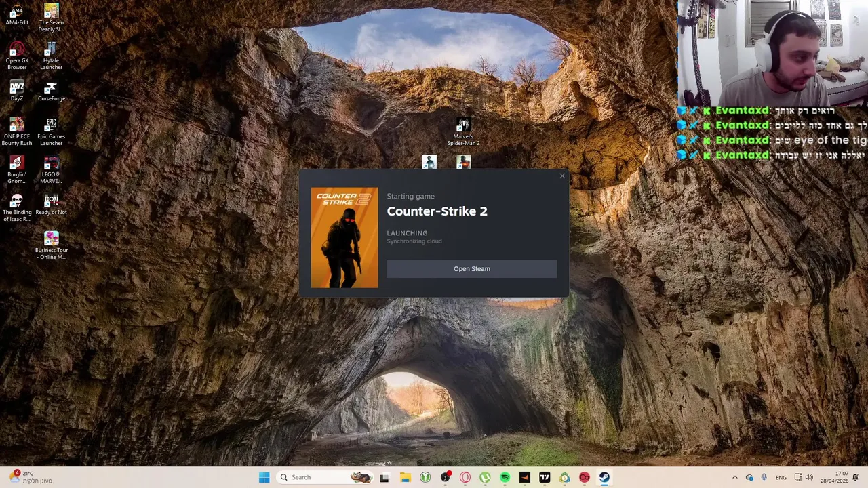The width and height of the screenshot is (868, 488).
Task: Click the 'Synchronizing cloud' status text
Action: 414,241
